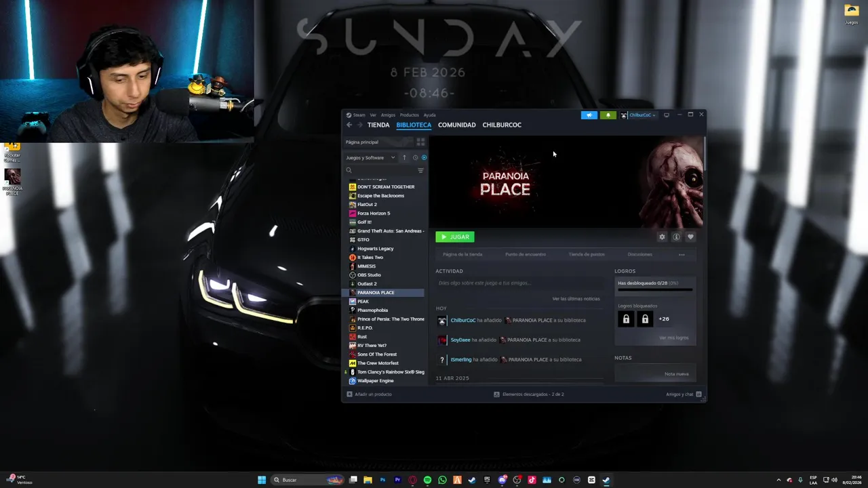Open the Juegos folder on the desktop
The image size is (868, 488).
click(x=851, y=14)
